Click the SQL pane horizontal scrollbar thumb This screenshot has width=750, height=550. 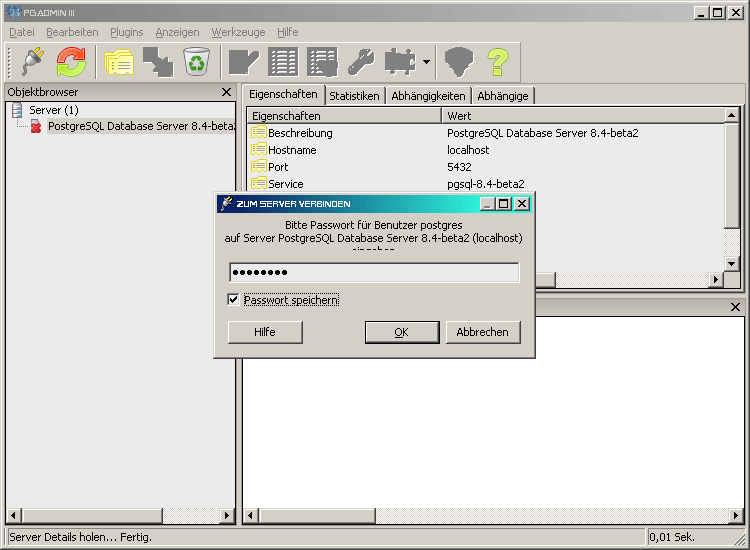317,516
